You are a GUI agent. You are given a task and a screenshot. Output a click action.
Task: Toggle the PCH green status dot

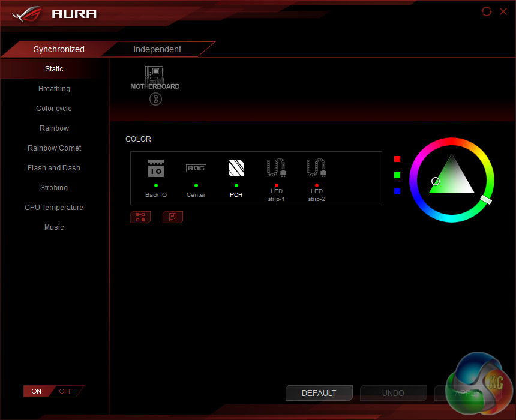(x=236, y=185)
